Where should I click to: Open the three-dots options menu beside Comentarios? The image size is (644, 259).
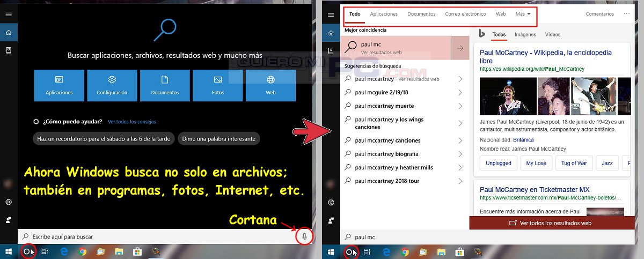(x=627, y=14)
